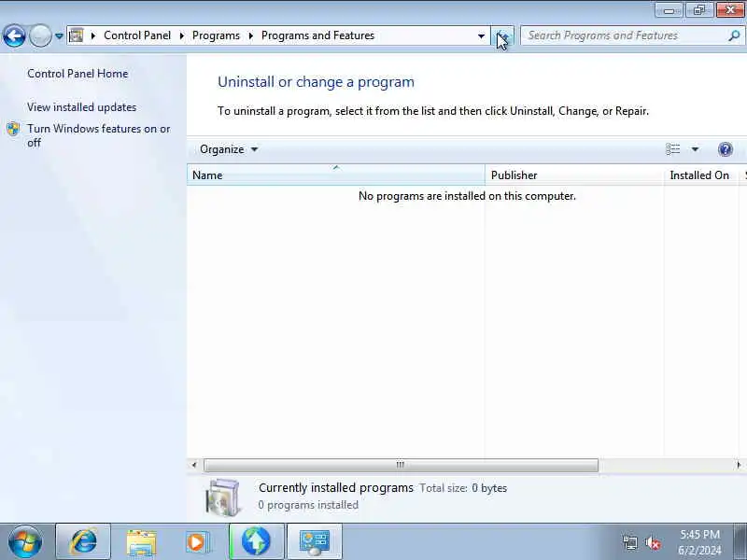Switch to the blue globe arrow taskbar app
747x560 pixels.
[x=256, y=542]
